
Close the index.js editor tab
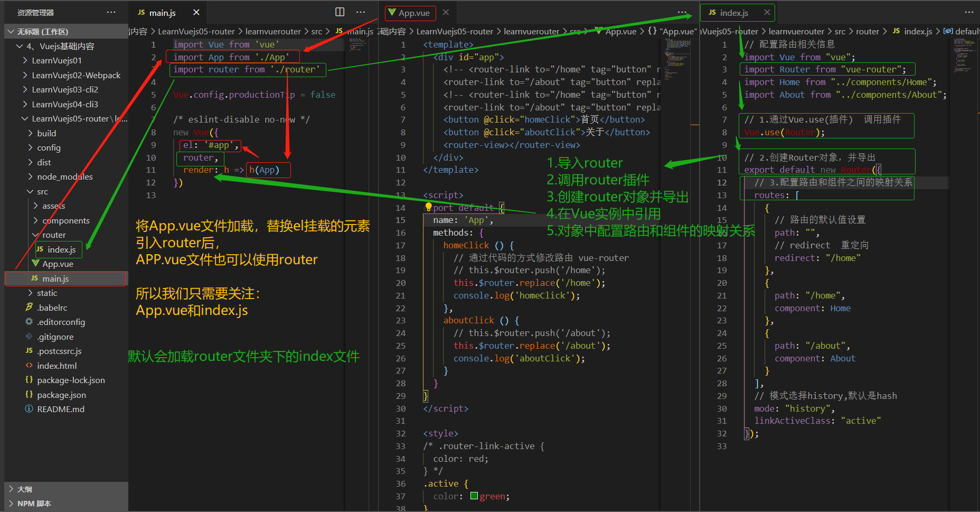point(767,12)
